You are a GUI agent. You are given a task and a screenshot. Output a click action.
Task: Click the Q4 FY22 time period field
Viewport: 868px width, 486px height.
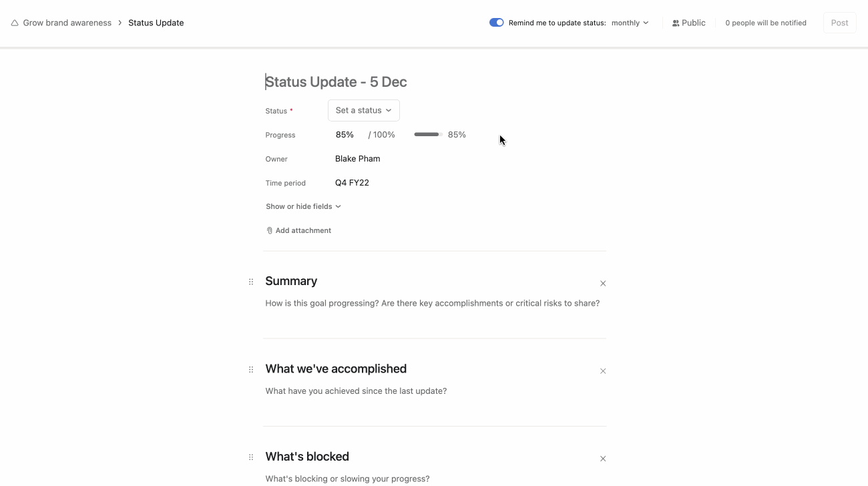click(x=352, y=182)
